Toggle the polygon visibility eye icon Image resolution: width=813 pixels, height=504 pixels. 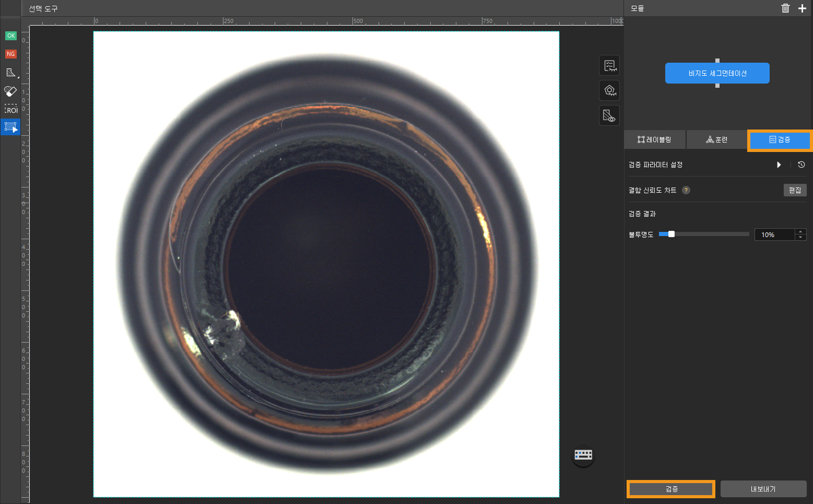coord(609,90)
